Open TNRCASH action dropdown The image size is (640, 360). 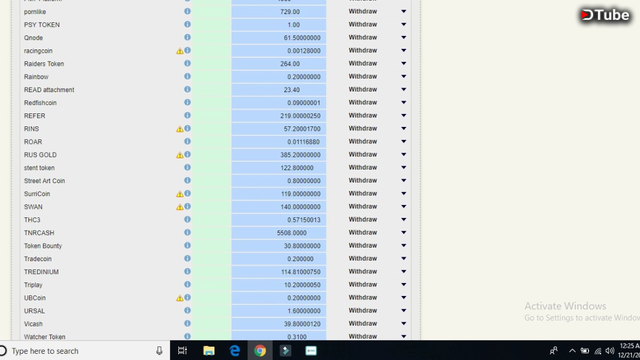tap(404, 233)
